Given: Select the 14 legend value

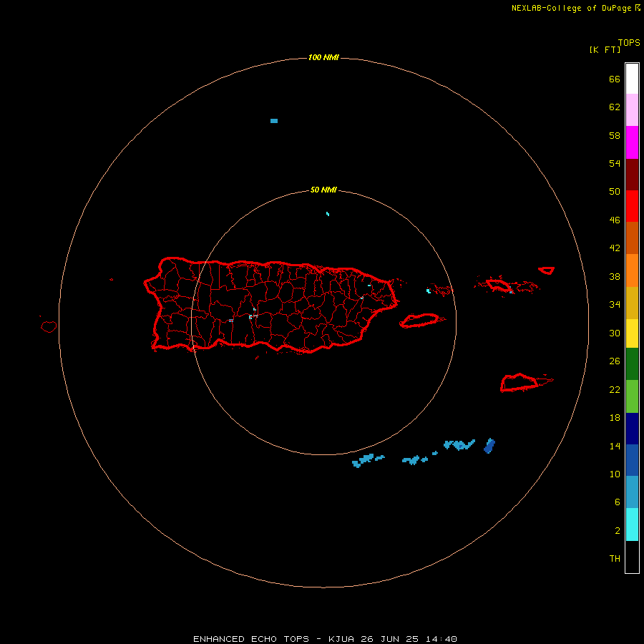Looking at the screenshot, I should [x=615, y=446].
